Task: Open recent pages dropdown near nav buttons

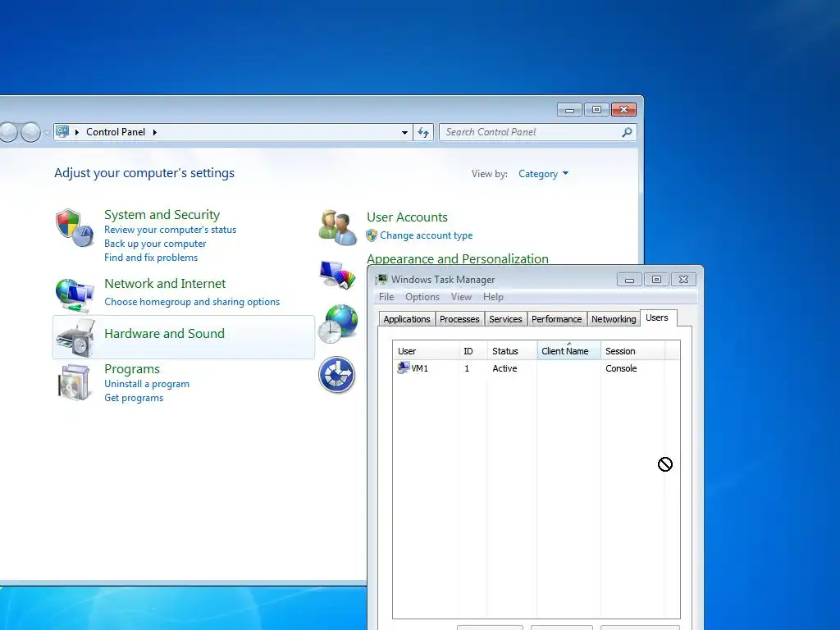Action: pyautogui.click(x=47, y=132)
